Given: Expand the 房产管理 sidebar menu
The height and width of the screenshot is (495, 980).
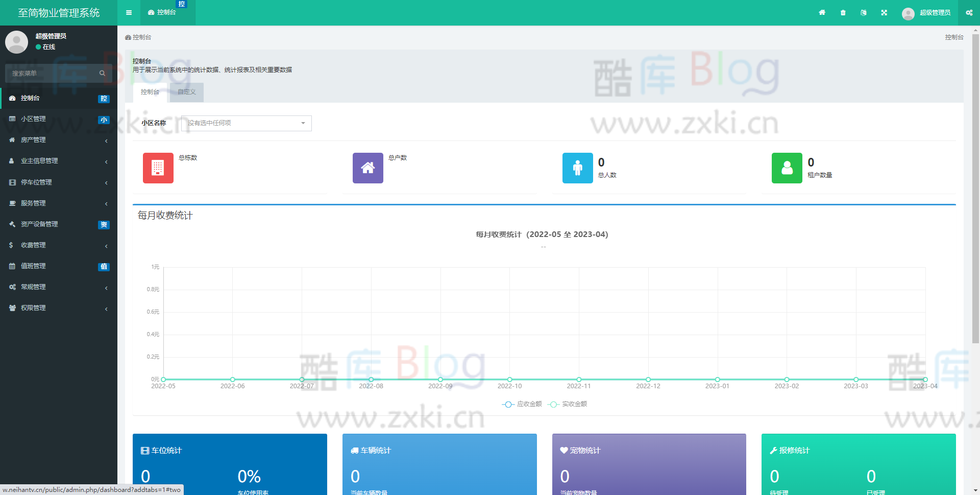Looking at the screenshot, I should (59, 140).
